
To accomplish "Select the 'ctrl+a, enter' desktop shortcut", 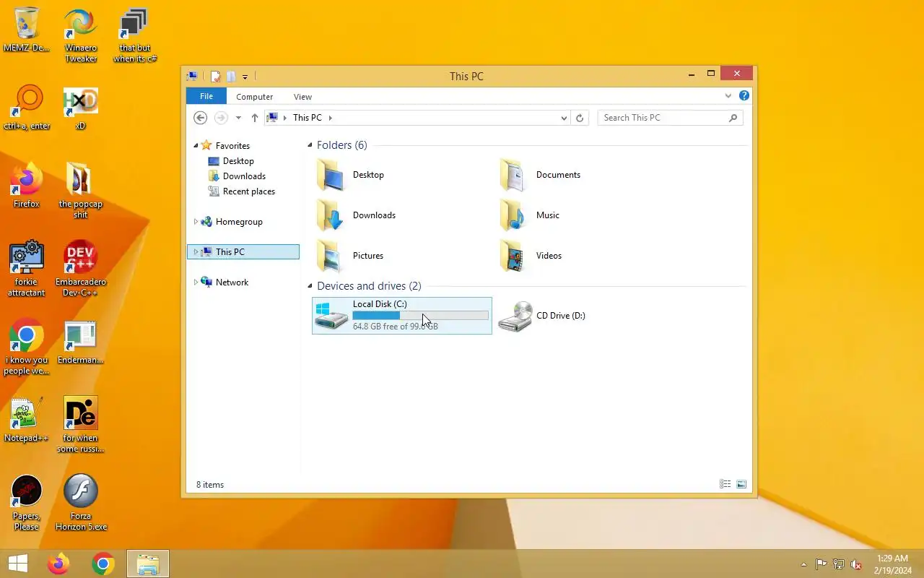I will pyautogui.click(x=27, y=107).
